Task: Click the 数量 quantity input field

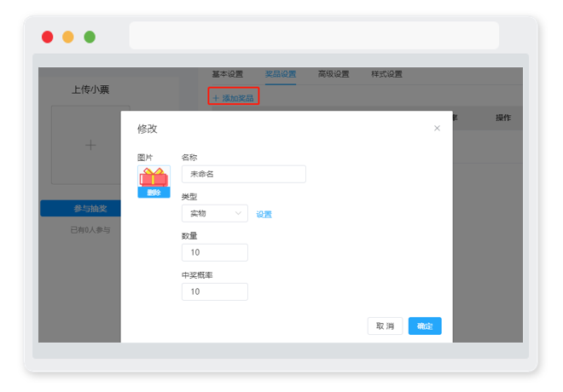Action: [x=214, y=252]
